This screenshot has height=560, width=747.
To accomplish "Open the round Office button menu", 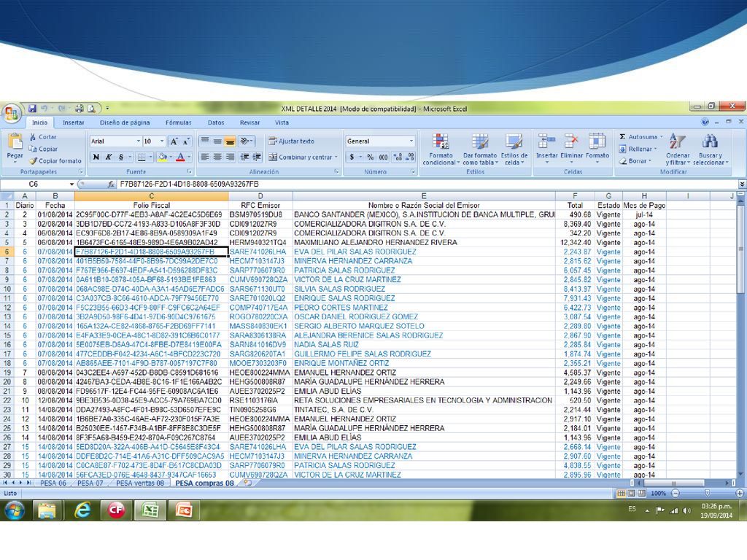I will (12, 114).
